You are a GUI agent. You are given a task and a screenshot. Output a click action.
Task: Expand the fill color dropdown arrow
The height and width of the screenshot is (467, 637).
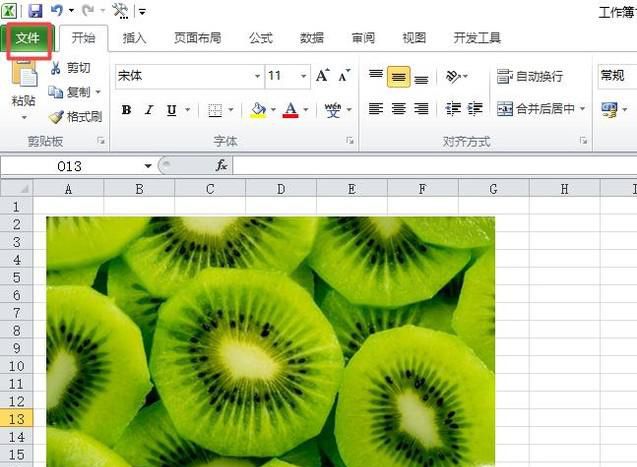coord(273,110)
